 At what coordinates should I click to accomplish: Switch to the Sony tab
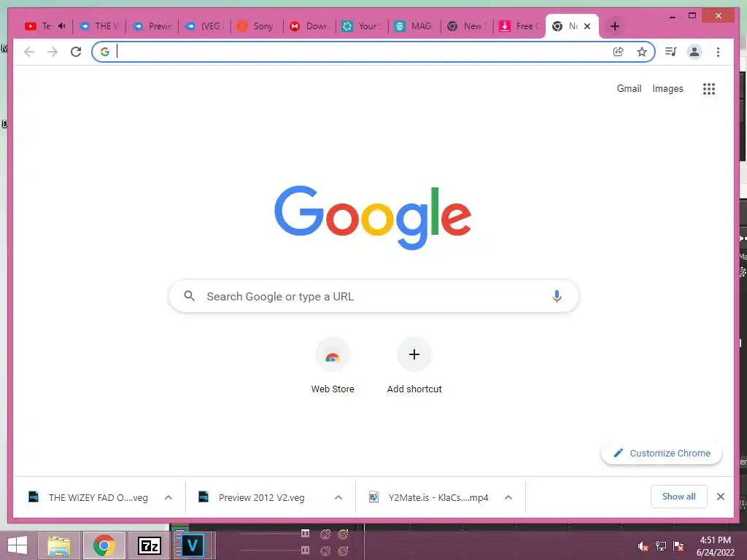(258, 26)
